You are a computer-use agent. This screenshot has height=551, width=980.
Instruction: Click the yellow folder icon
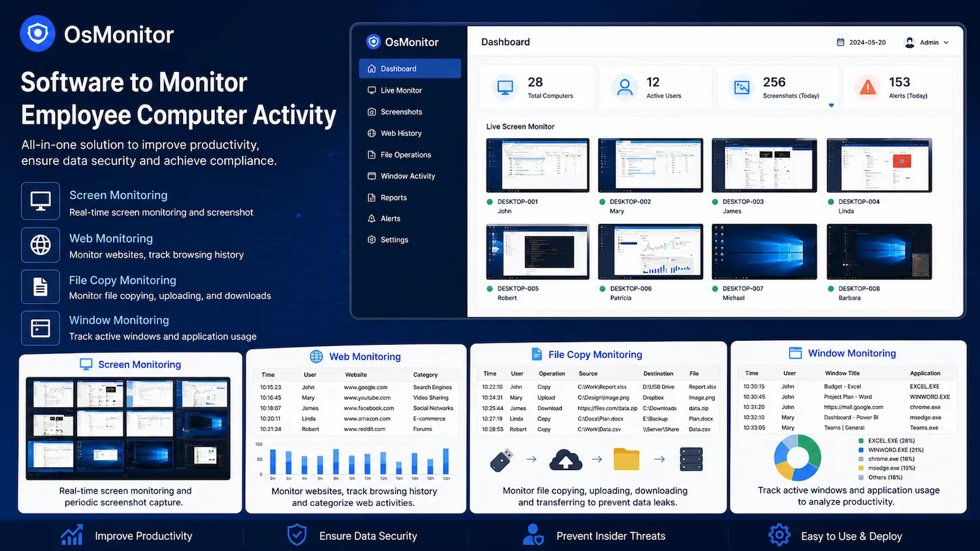pos(627,459)
